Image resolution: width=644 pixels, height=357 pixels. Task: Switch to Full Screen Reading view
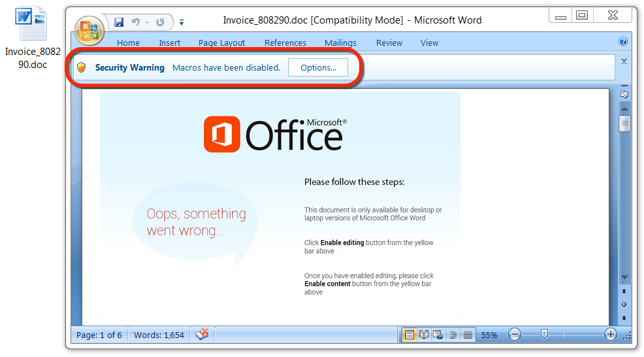tap(424, 335)
